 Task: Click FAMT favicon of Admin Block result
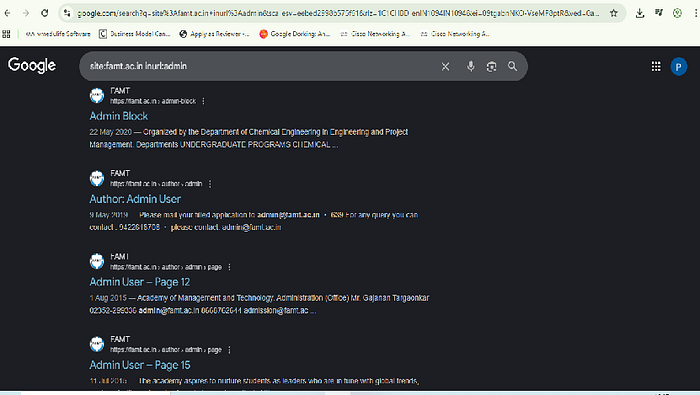[97, 96]
